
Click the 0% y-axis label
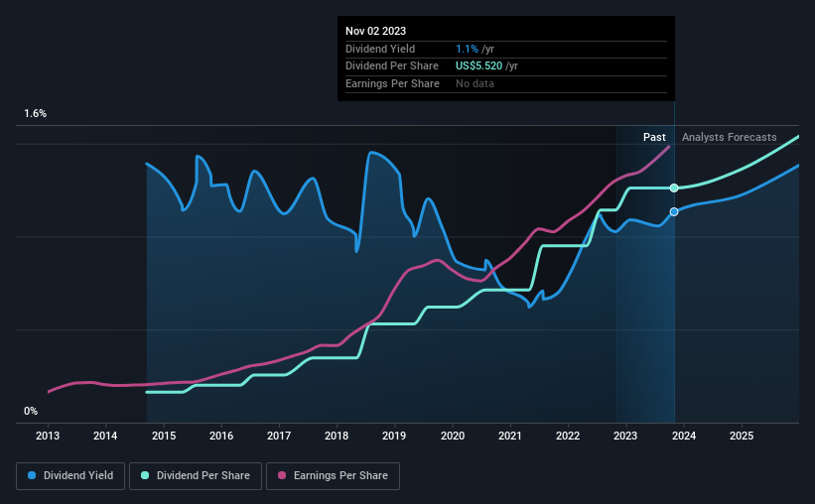tap(31, 411)
